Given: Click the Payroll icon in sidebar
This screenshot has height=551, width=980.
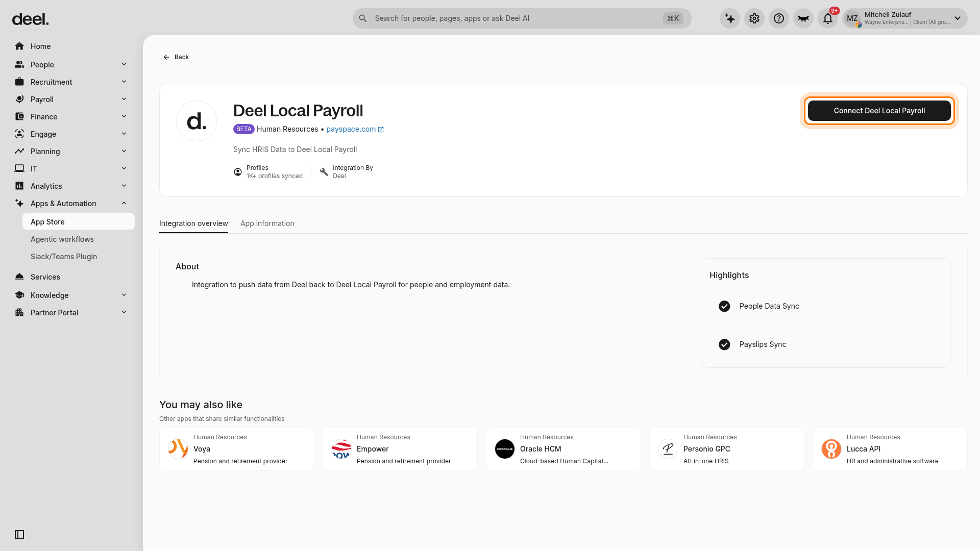Looking at the screenshot, I should pyautogui.click(x=19, y=99).
